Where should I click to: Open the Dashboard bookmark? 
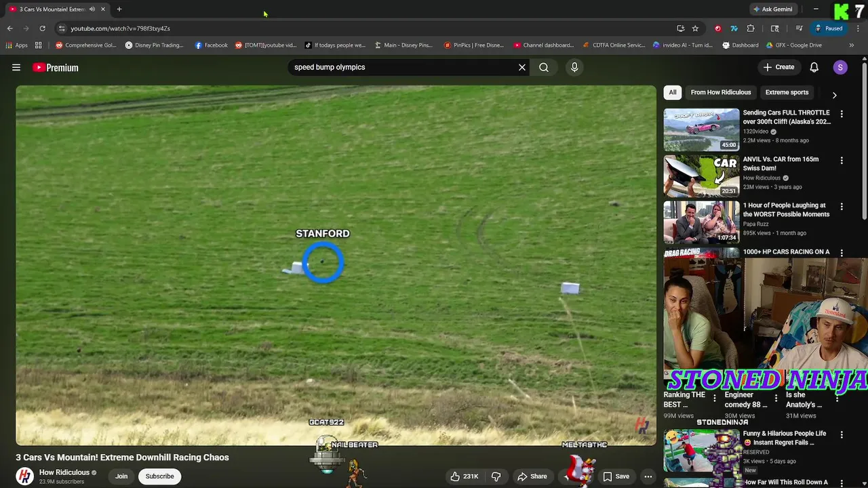coord(741,45)
